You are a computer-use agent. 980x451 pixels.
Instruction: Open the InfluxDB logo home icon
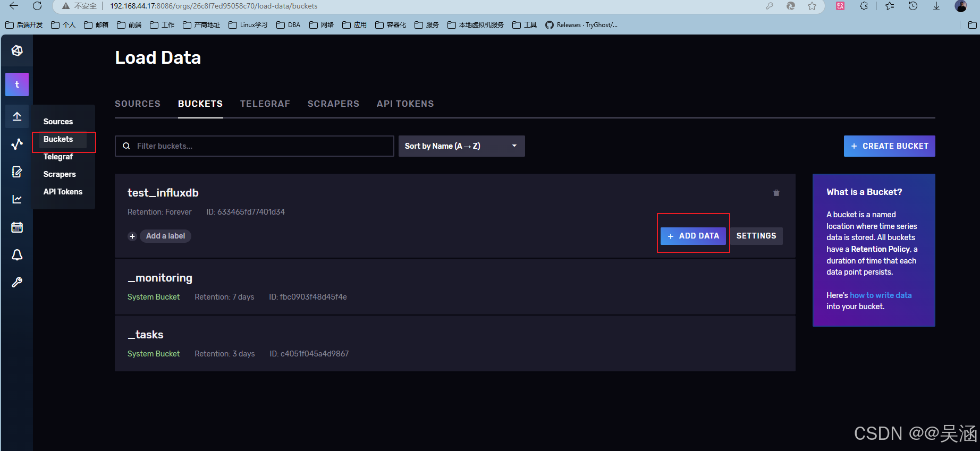coord(17,50)
